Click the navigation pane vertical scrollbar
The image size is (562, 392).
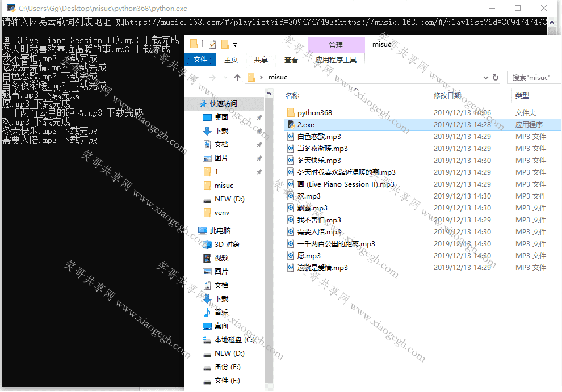pos(269,239)
